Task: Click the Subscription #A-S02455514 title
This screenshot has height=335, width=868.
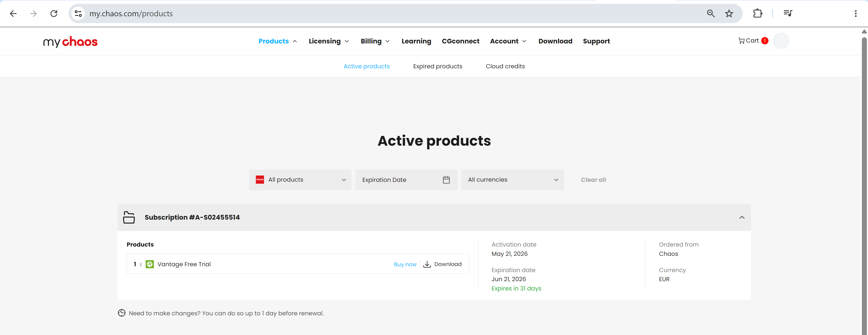Action: coord(192,217)
